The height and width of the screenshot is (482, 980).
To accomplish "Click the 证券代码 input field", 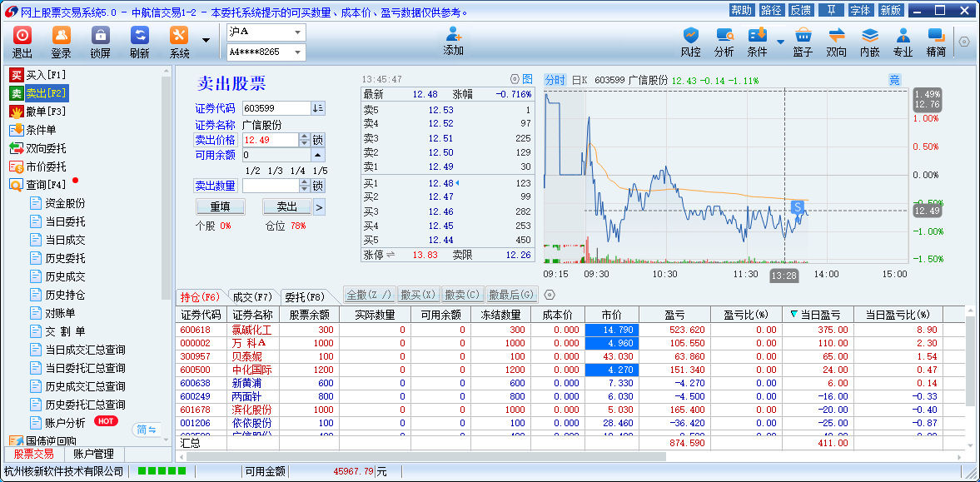I will (x=275, y=108).
